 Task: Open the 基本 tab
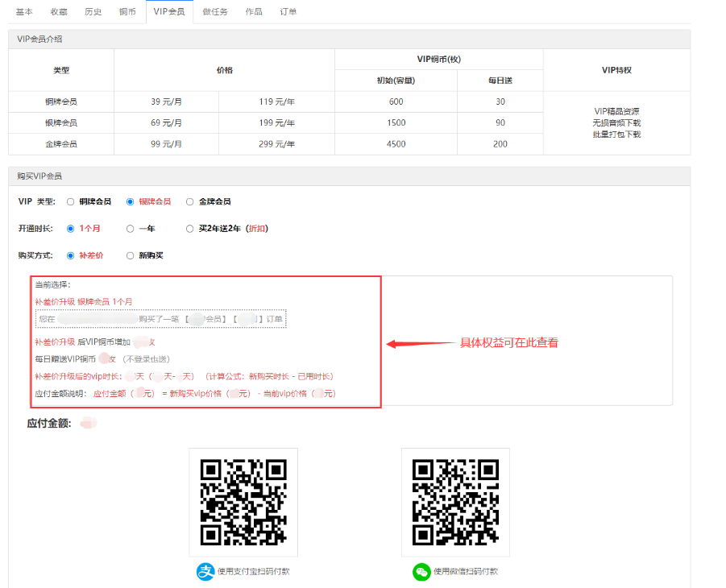tap(24, 11)
